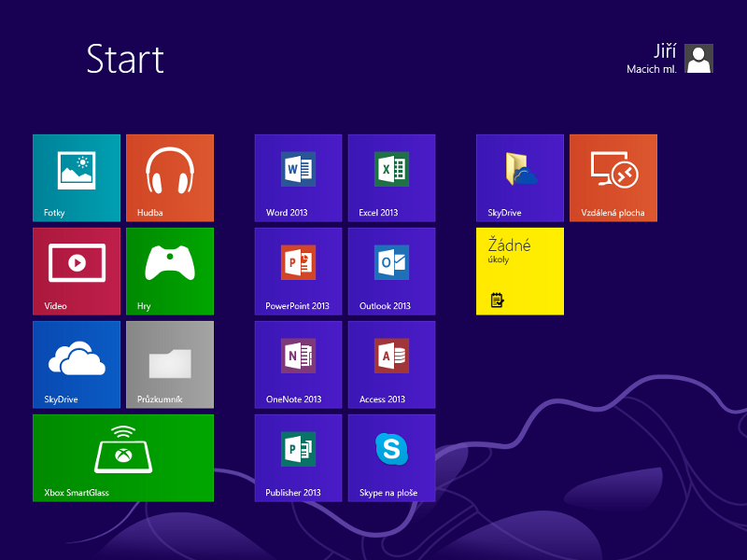747x560 pixels.
Task: Start Access 2013
Action: tap(391, 364)
